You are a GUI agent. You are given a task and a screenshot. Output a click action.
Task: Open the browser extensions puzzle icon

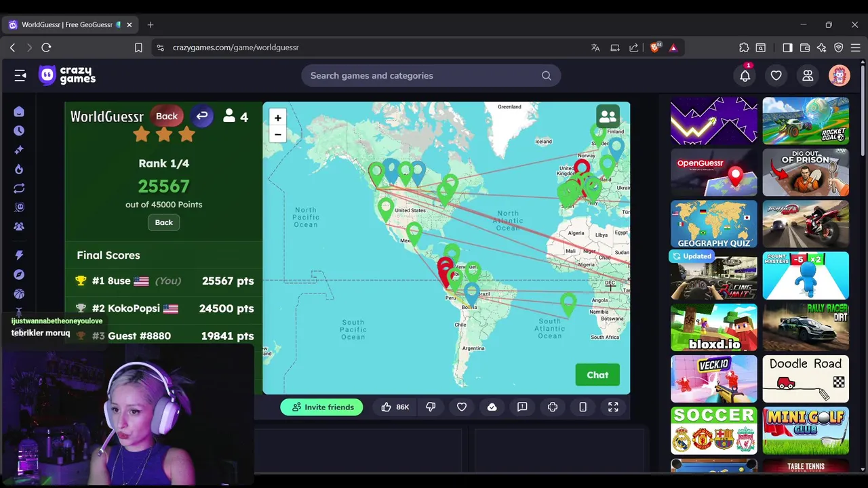744,47
